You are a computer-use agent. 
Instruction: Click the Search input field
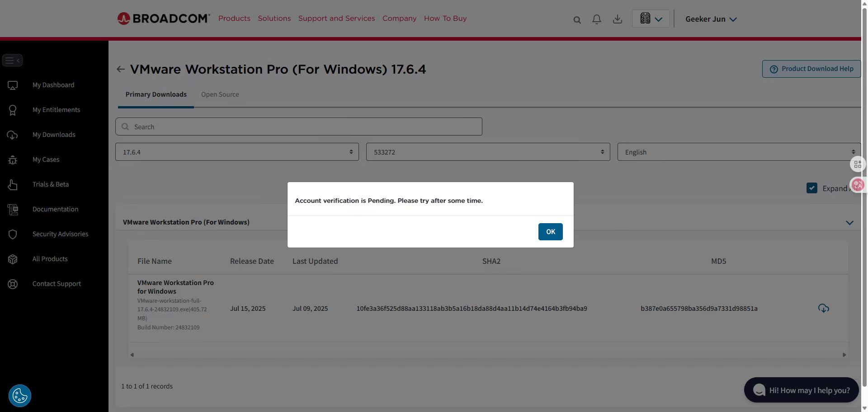pyautogui.click(x=299, y=126)
